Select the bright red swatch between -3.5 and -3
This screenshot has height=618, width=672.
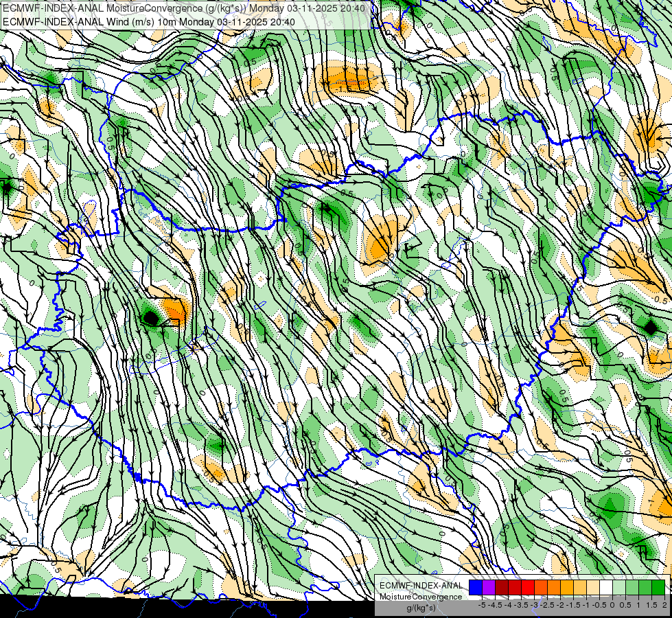point(528,588)
